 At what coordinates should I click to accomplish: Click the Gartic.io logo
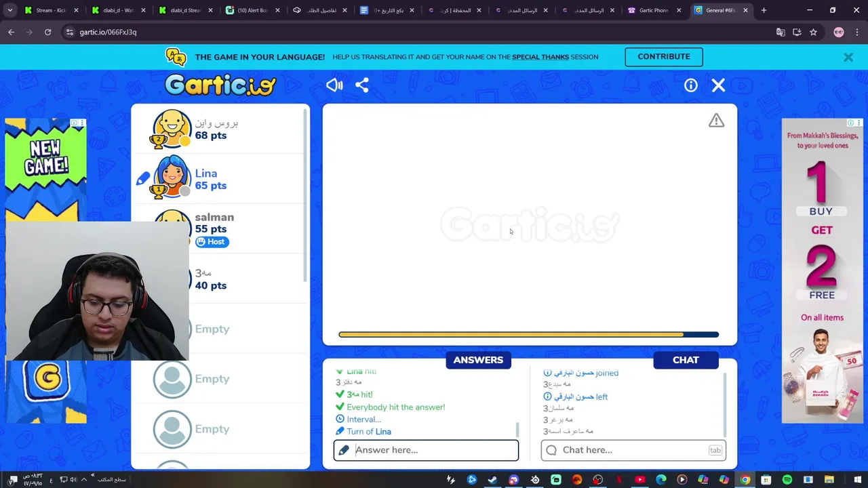(x=220, y=85)
